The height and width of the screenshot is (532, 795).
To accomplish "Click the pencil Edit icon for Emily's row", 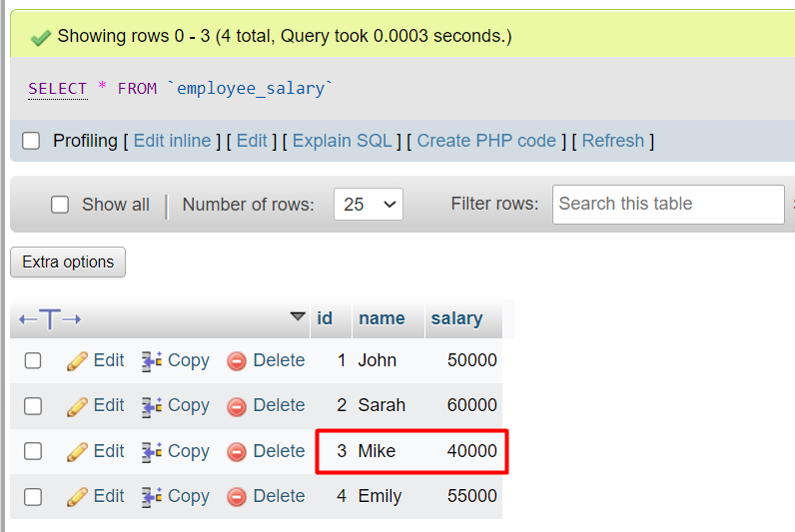I will click(78, 497).
